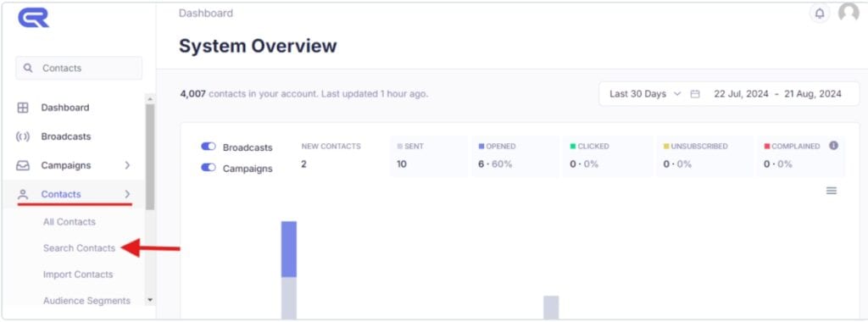Viewport: 868px width, 322px height.
Task: Click the 21 Aug, 2024 end date
Action: point(813,94)
